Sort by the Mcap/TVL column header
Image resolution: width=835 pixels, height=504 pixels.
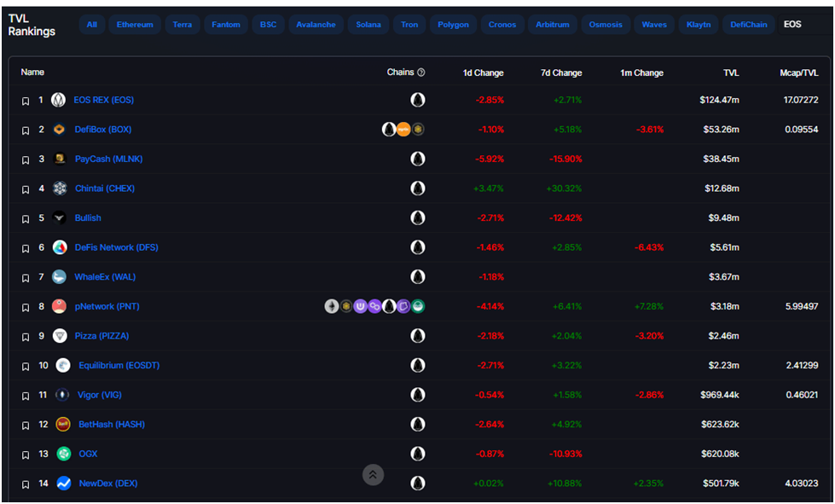click(x=799, y=72)
